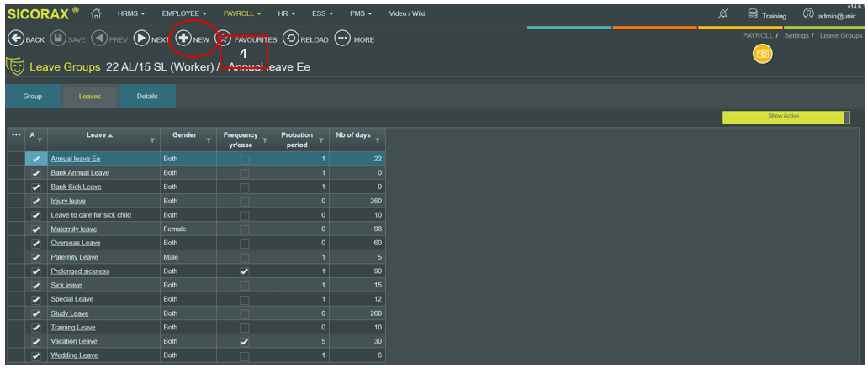
Task: Open filter on Probation period column
Action: 321,141
